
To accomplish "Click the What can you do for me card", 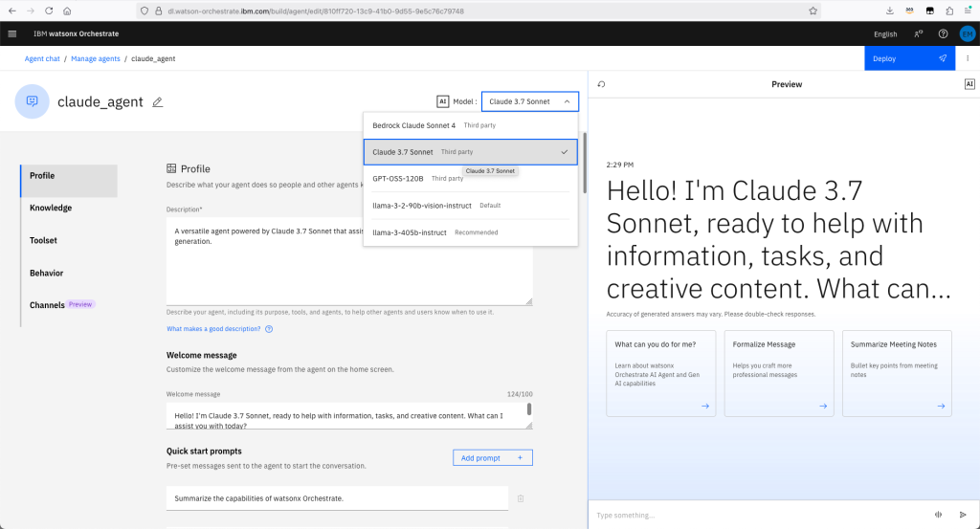I will 660,373.
